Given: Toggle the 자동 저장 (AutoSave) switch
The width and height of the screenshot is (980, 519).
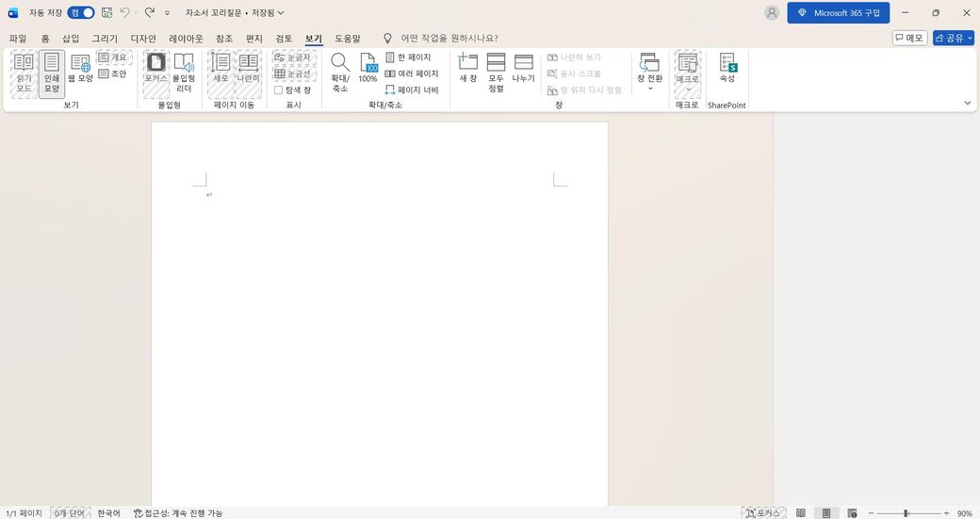Looking at the screenshot, I should (x=81, y=13).
